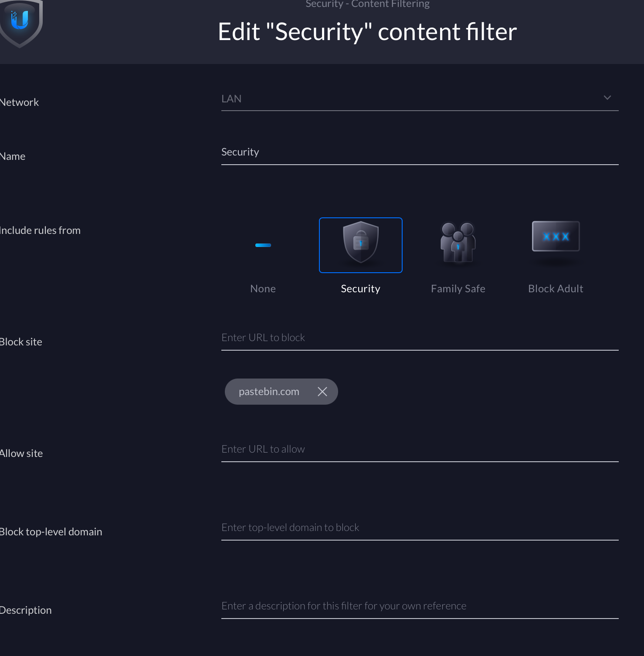Choose the Family Safe people icon

pos(458,242)
